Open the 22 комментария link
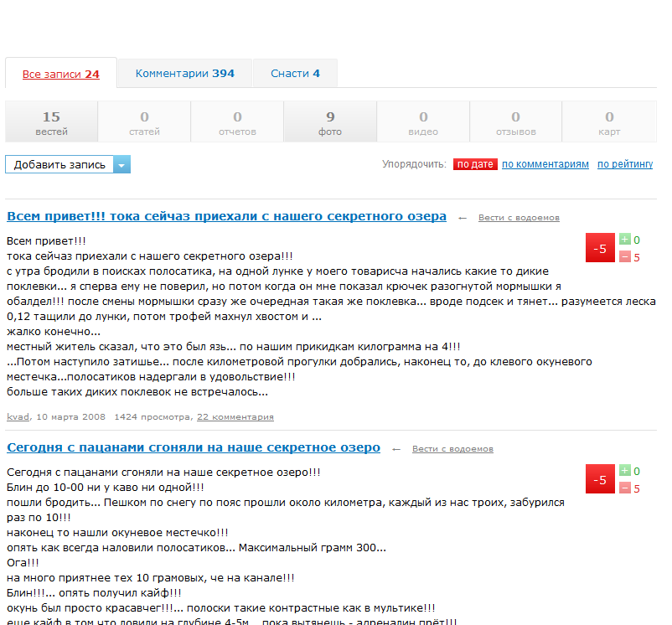The width and height of the screenshot is (672, 625). 235,416
